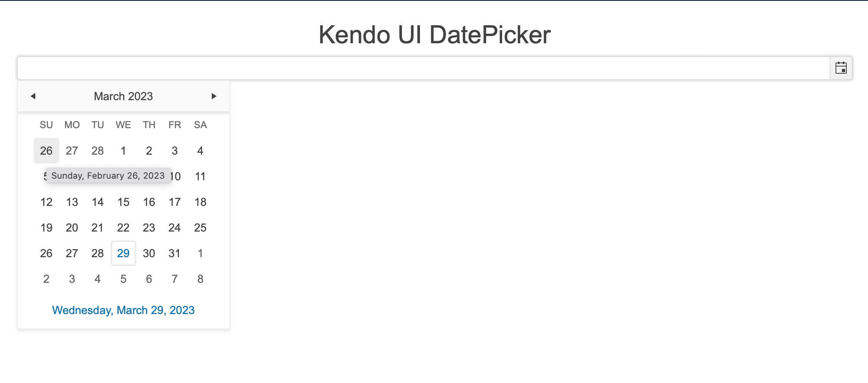This screenshot has height=383, width=868.
Task: Pick the highlighted February 26 cell
Action: point(47,151)
